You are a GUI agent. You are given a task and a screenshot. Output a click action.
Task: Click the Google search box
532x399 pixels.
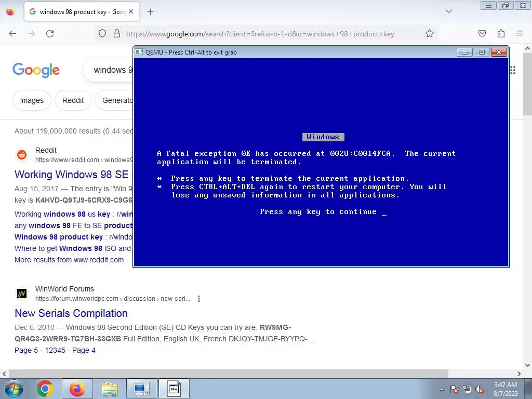[x=109, y=70]
